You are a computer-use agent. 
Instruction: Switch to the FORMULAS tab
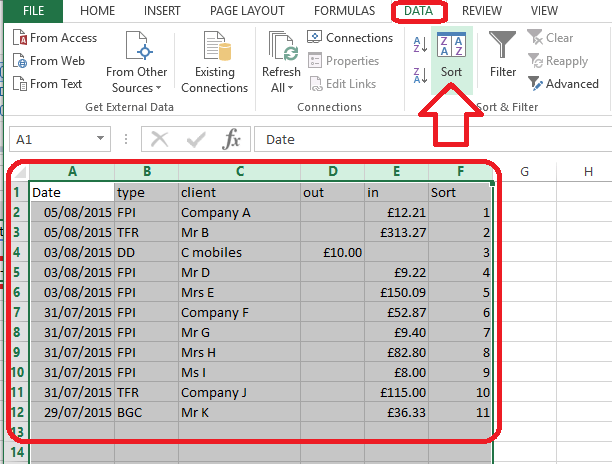click(x=344, y=10)
